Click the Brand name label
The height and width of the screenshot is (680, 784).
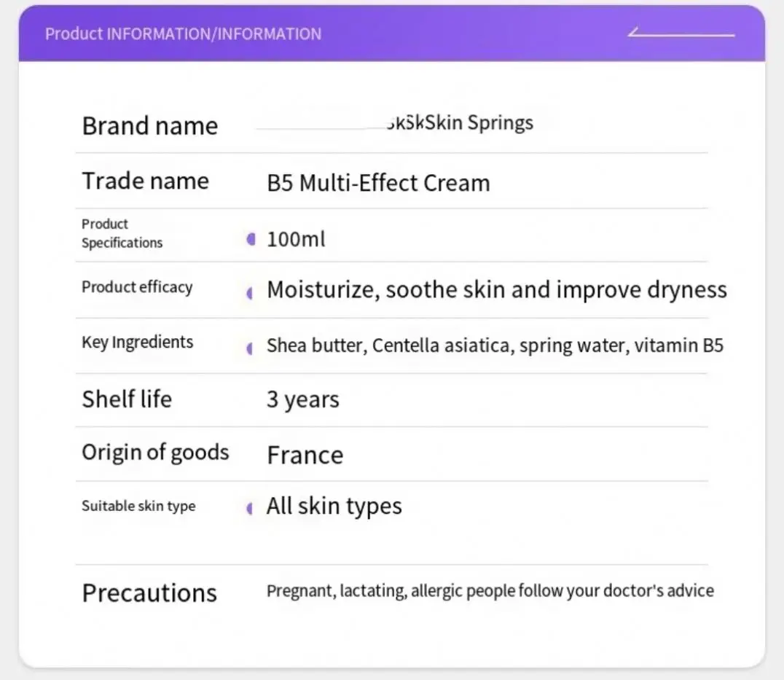149,126
